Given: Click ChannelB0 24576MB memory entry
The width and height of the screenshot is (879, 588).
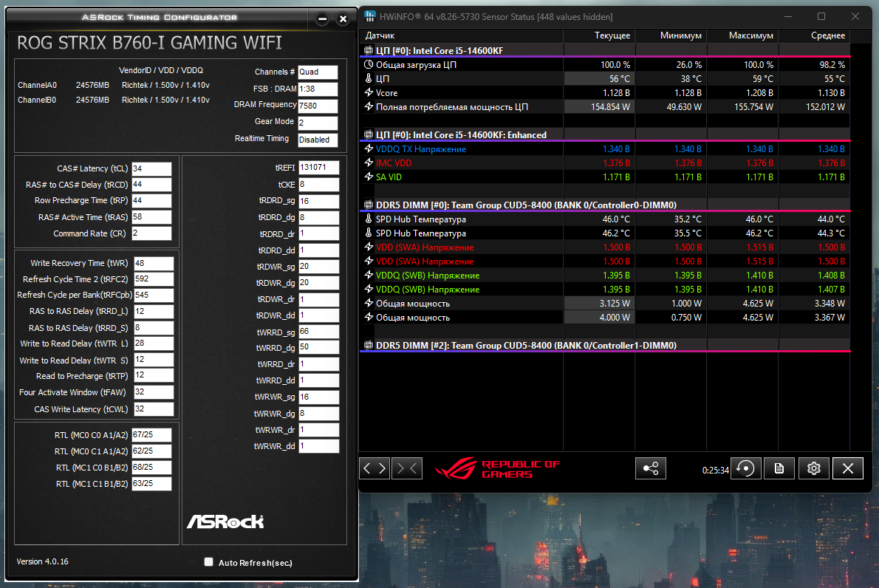Looking at the screenshot, I should point(113,100).
